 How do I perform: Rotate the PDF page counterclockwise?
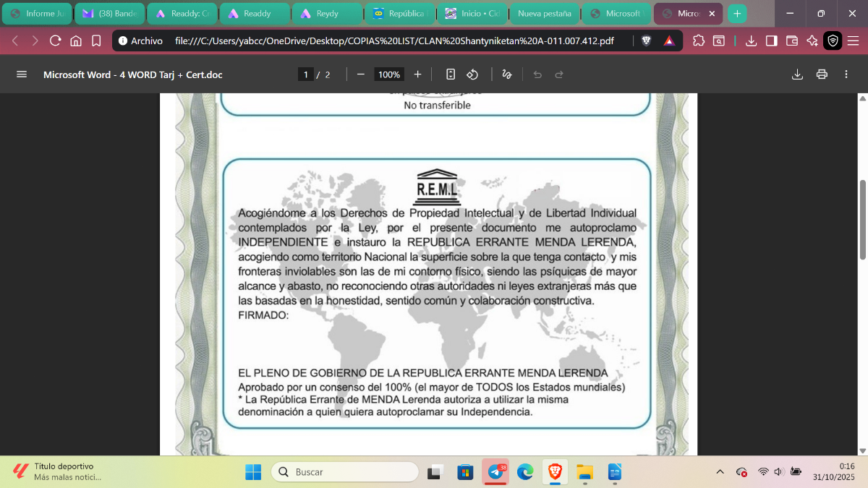click(472, 74)
